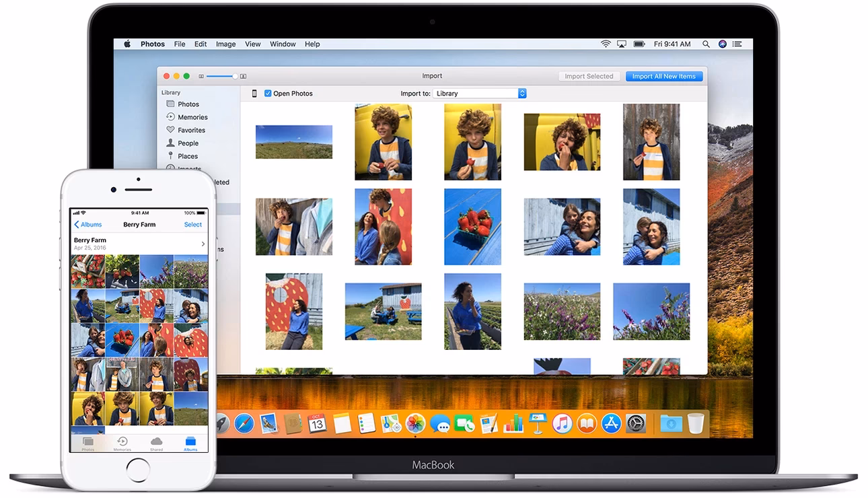868x498 pixels.
Task: Click People in the sidebar
Action: [188, 143]
